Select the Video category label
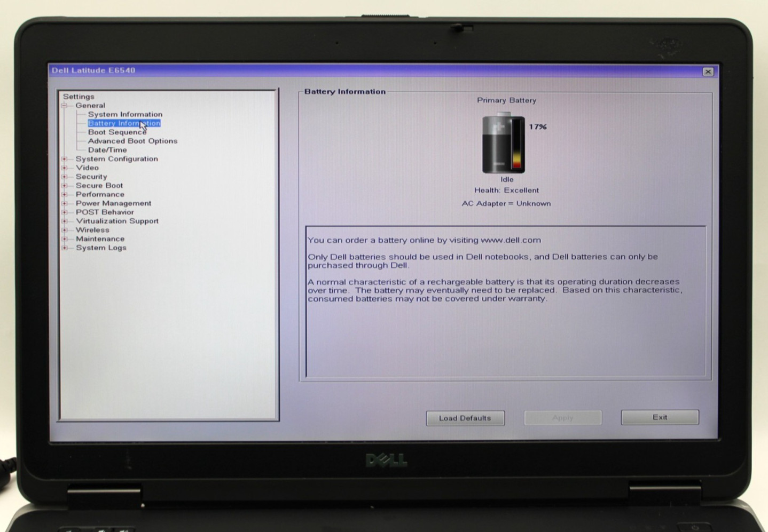The height and width of the screenshot is (532, 768). pyautogui.click(x=87, y=168)
